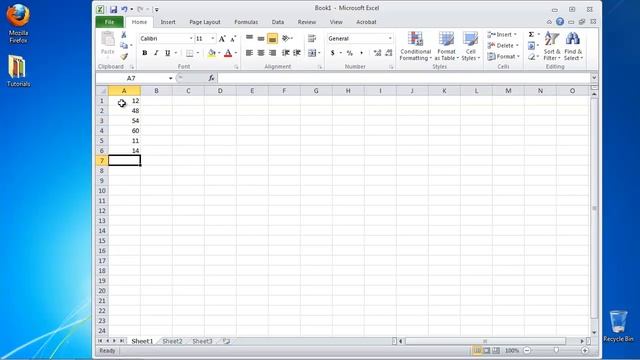Screen dimensions: 640x360
Task: Expand the formula bar
Action: [594, 78]
